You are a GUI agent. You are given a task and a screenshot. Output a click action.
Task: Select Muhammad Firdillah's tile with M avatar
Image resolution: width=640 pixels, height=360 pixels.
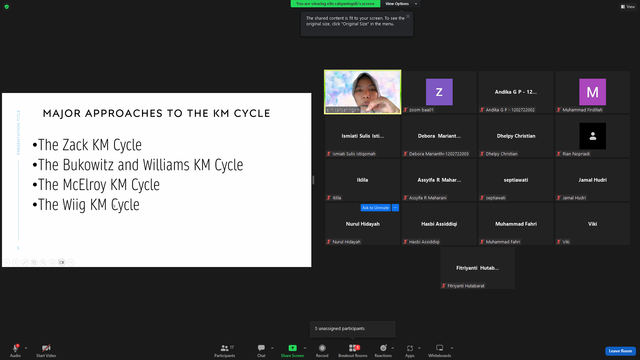pos(592,92)
